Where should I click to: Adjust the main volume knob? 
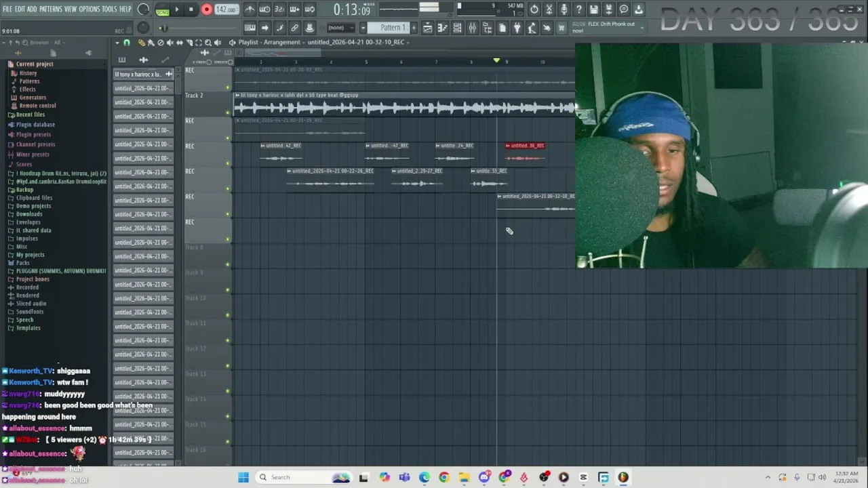(143, 9)
